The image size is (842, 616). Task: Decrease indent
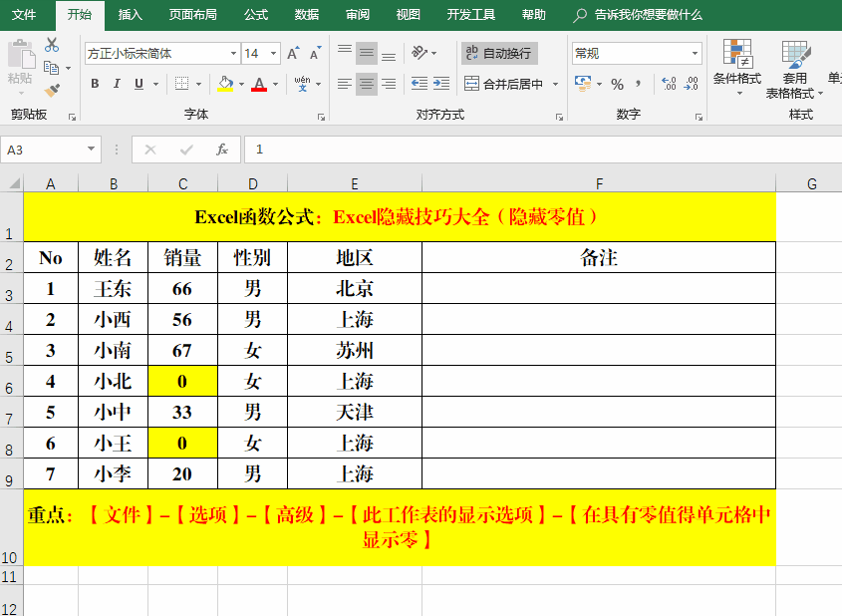point(419,84)
